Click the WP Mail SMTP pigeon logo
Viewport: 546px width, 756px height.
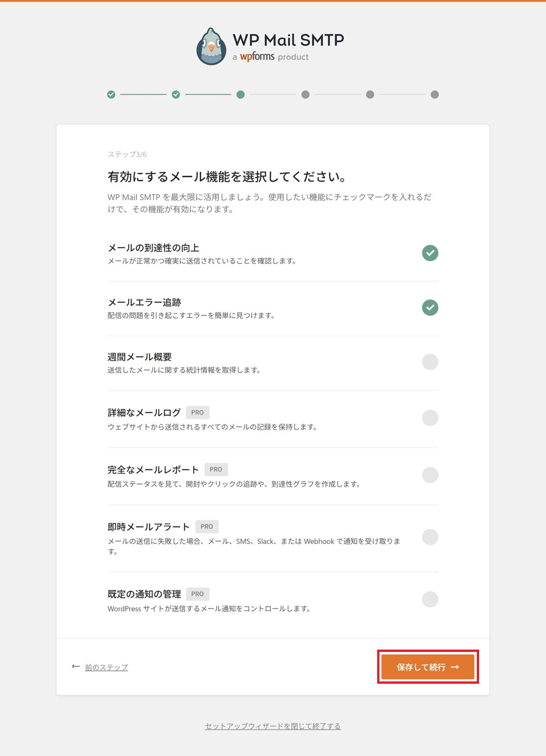pos(211,47)
